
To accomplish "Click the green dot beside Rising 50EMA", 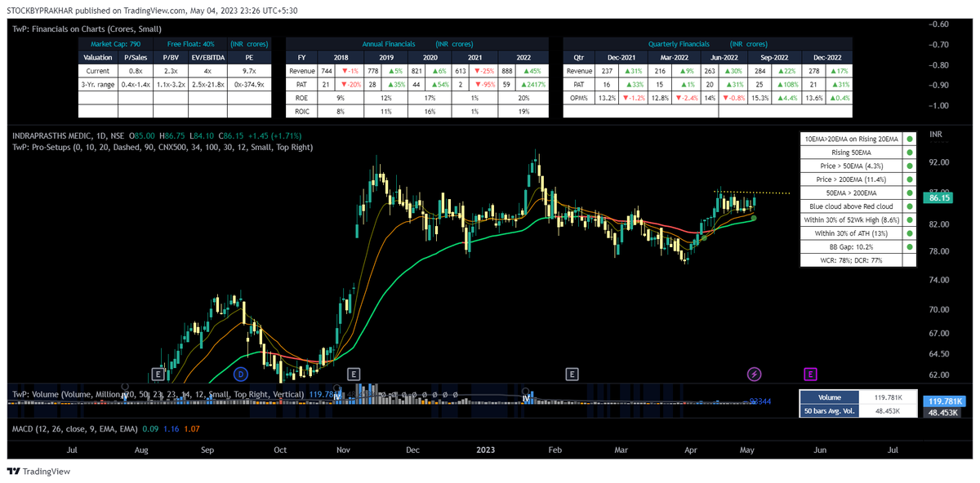I will (909, 153).
